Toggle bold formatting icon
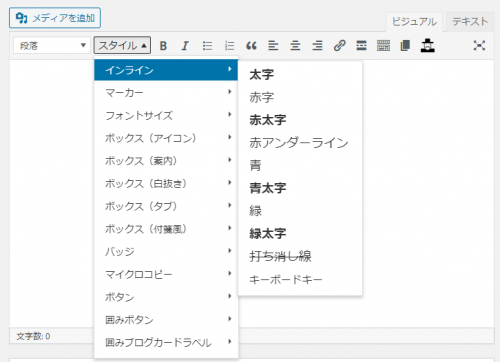The image size is (500, 362). click(163, 45)
